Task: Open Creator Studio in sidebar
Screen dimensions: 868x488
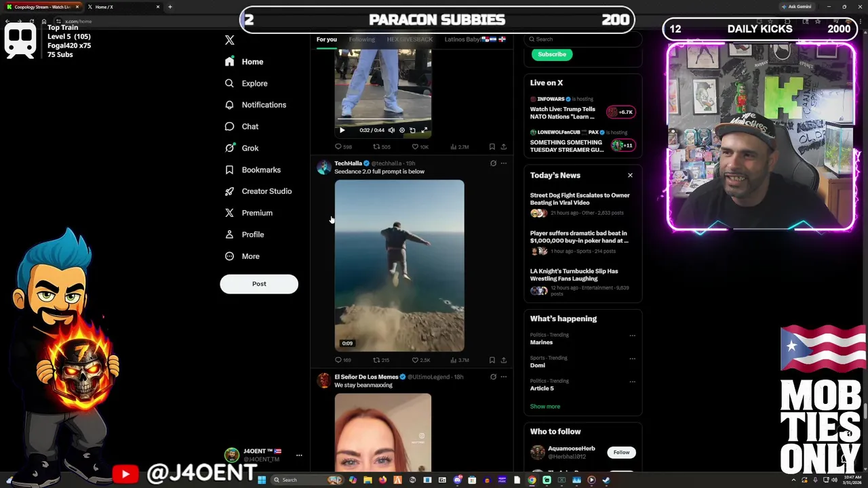Action: pos(258,191)
